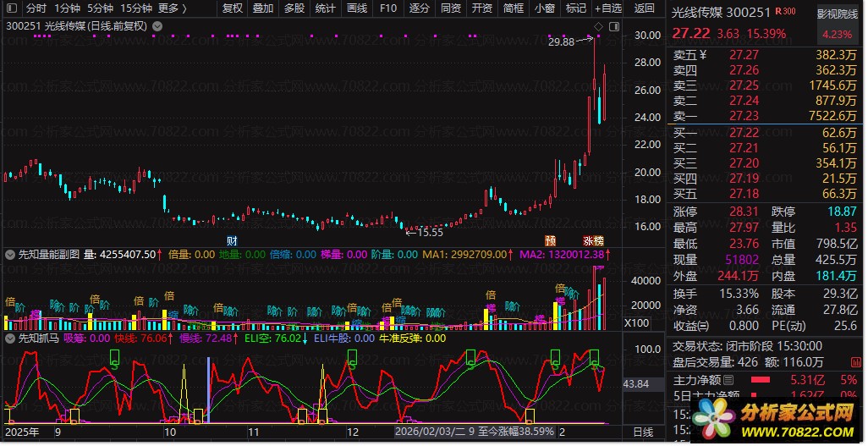Expand the 光线传媒 chart title dropdown arrow

[156, 26]
